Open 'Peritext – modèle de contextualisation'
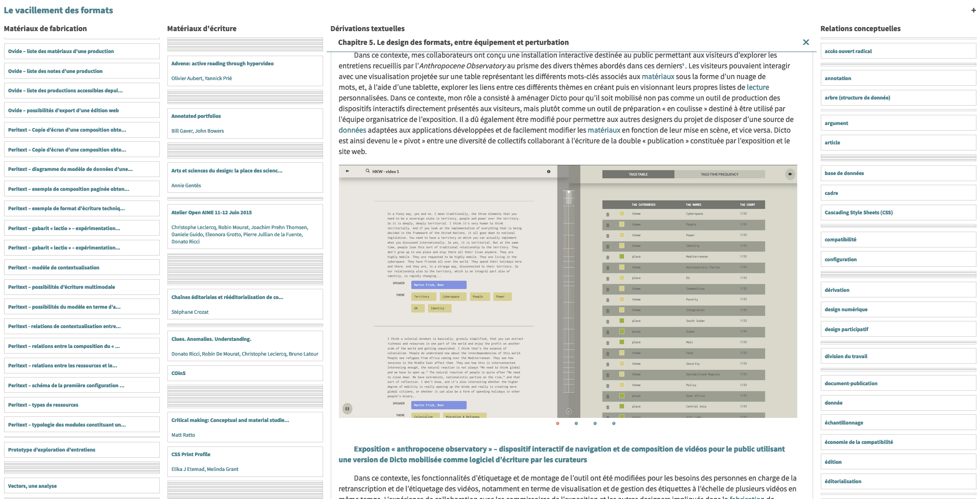This screenshot has width=980, height=499. coord(82,267)
